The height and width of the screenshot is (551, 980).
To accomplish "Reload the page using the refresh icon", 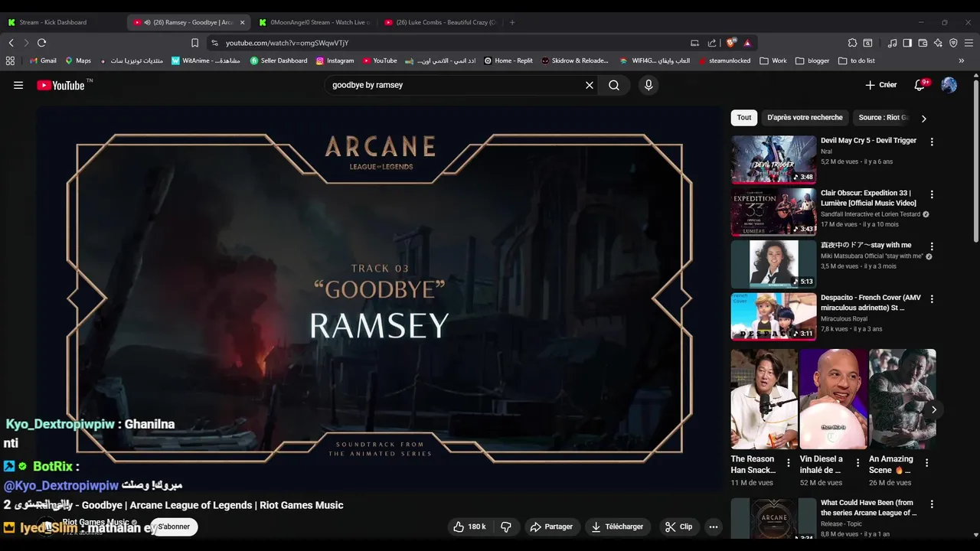I will point(41,43).
